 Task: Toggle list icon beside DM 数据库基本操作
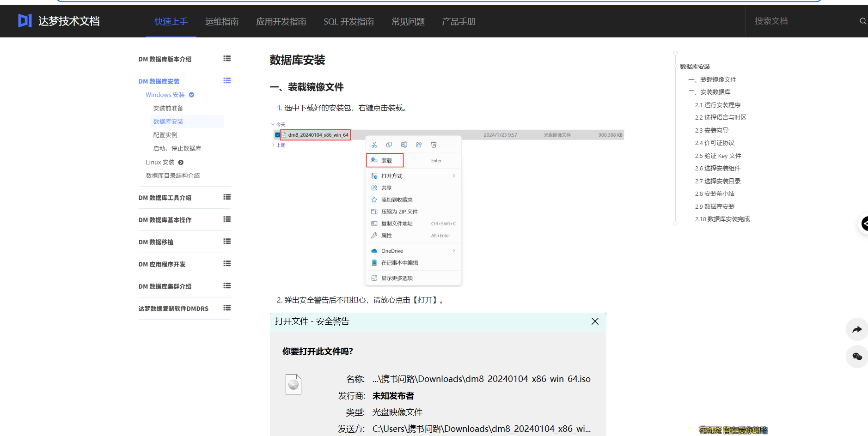[x=227, y=219]
